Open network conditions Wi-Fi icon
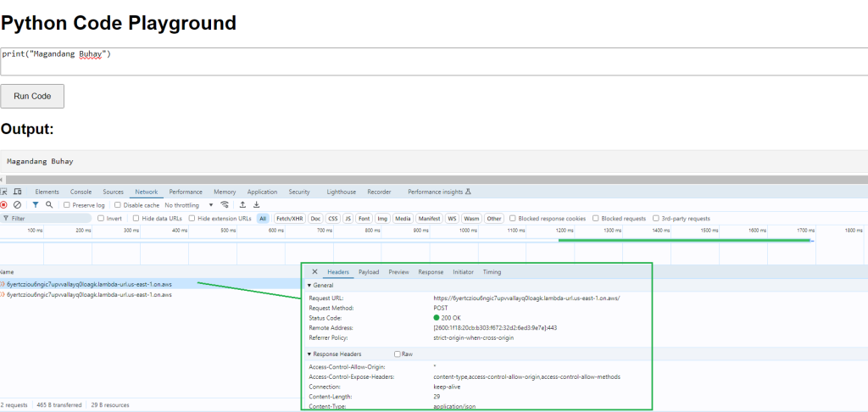 pos(225,205)
